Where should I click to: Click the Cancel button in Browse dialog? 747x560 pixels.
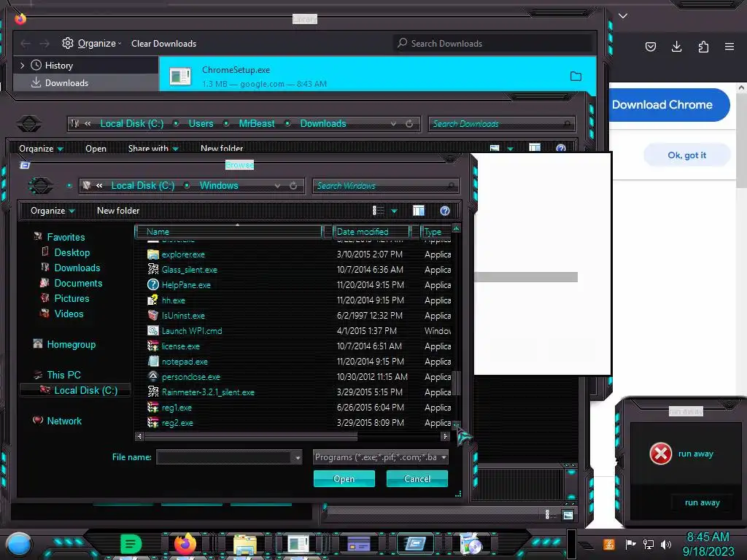[417, 478]
